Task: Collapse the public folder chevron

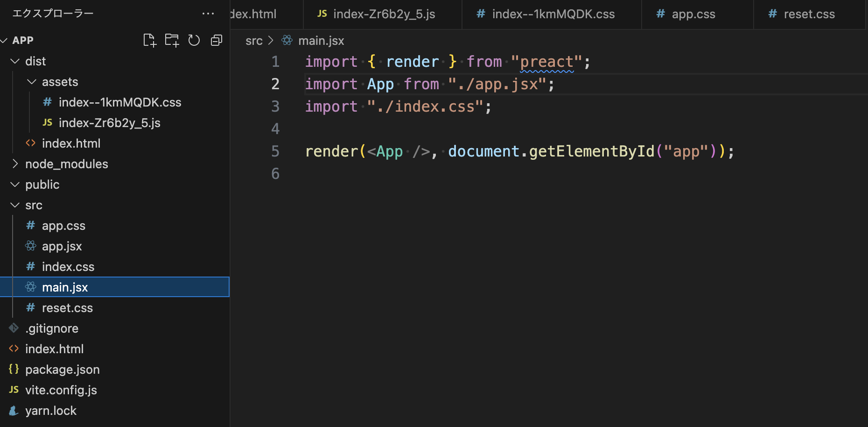Action: click(14, 184)
